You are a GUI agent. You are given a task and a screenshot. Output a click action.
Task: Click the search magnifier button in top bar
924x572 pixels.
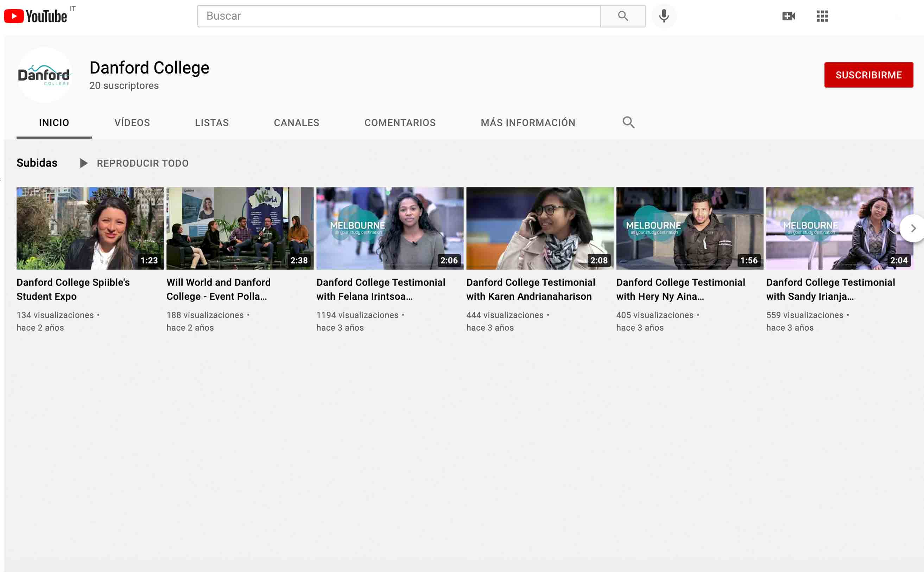coord(623,16)
